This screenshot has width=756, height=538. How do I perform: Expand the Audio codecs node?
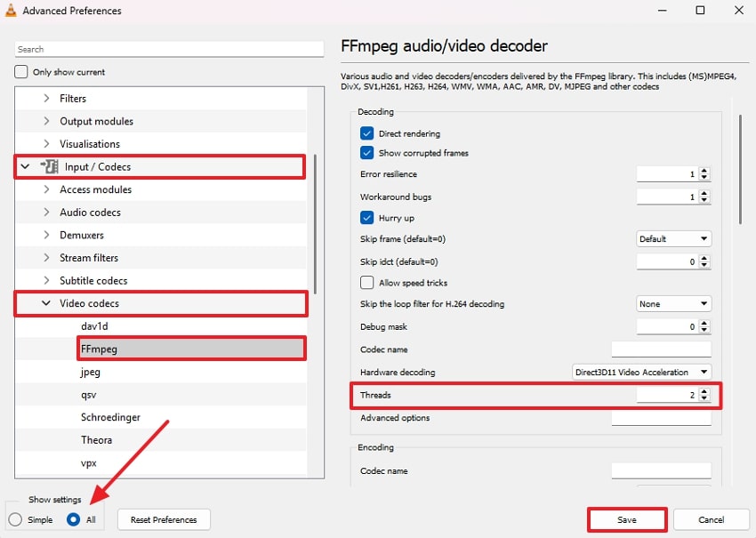coord(46,213)
